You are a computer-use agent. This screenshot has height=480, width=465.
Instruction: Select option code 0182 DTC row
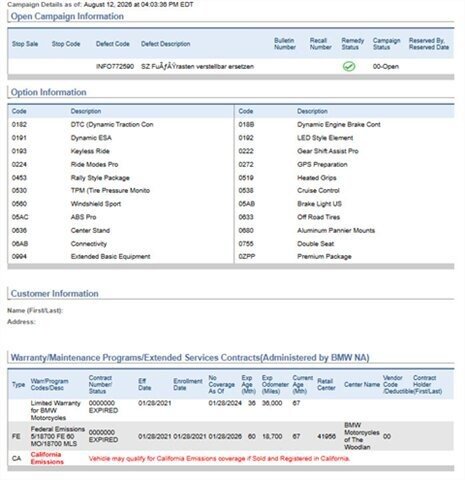coord(121,125)
